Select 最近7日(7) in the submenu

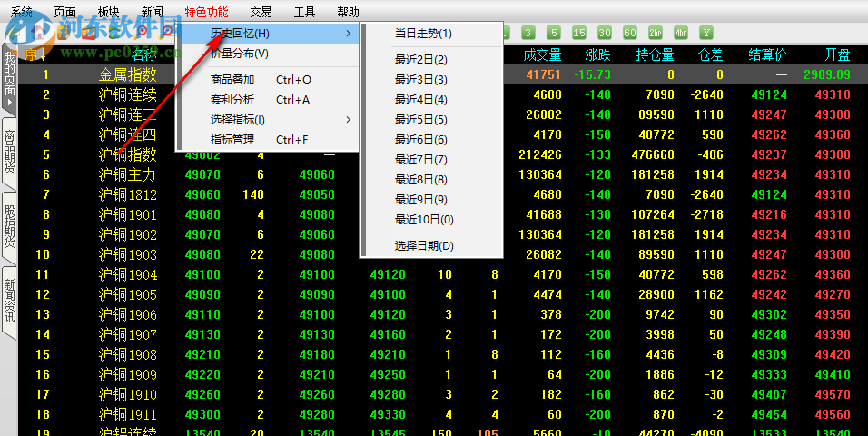point(432,160)
